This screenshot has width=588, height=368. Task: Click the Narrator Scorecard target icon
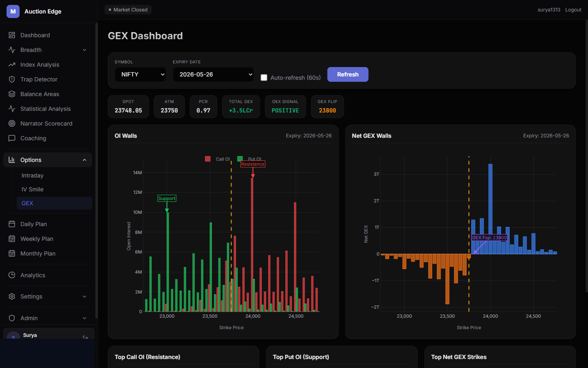(x=12, y=123)
